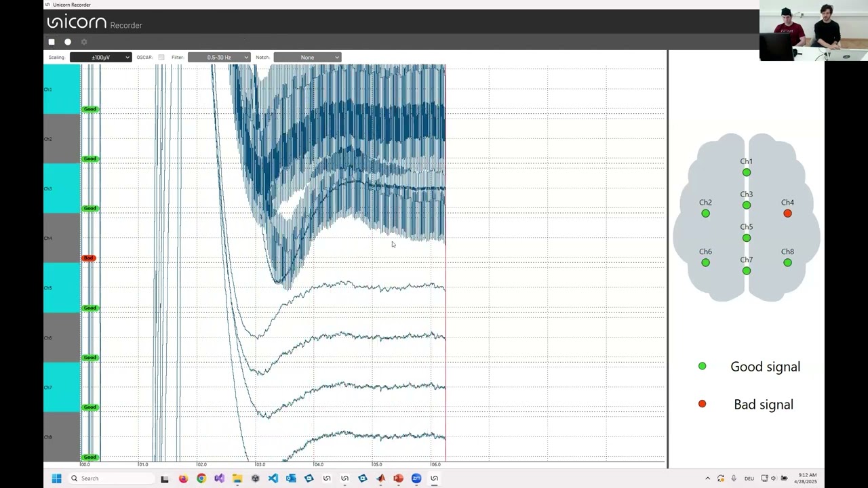
Task: Show hidden system tray icons
Action: point(707,479)
